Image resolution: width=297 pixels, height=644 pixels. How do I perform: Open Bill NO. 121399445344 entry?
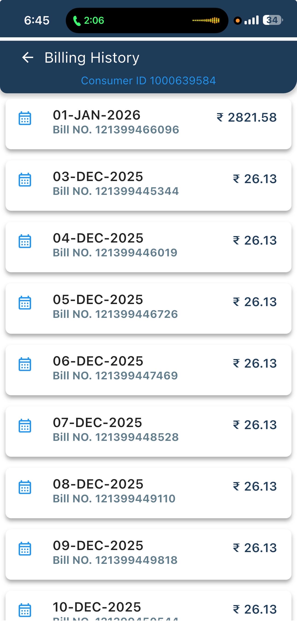(x=116, y=191)
